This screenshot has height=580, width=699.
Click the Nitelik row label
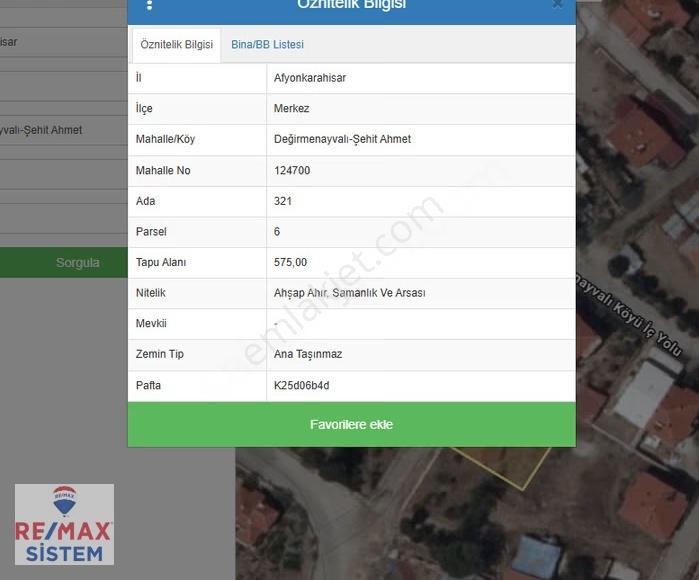tap(151, 293)
